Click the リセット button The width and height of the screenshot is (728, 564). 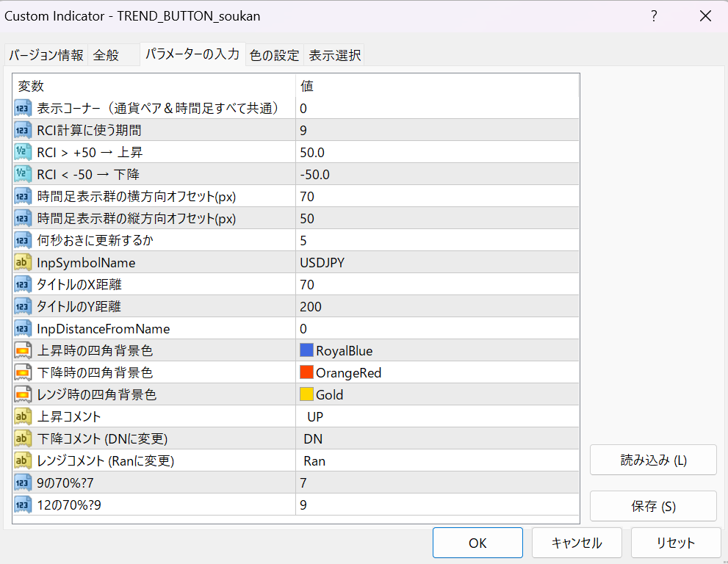pos(675,543)
